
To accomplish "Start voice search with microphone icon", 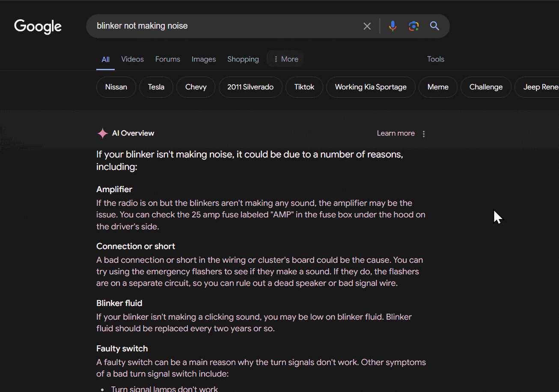I will [392, 26].
